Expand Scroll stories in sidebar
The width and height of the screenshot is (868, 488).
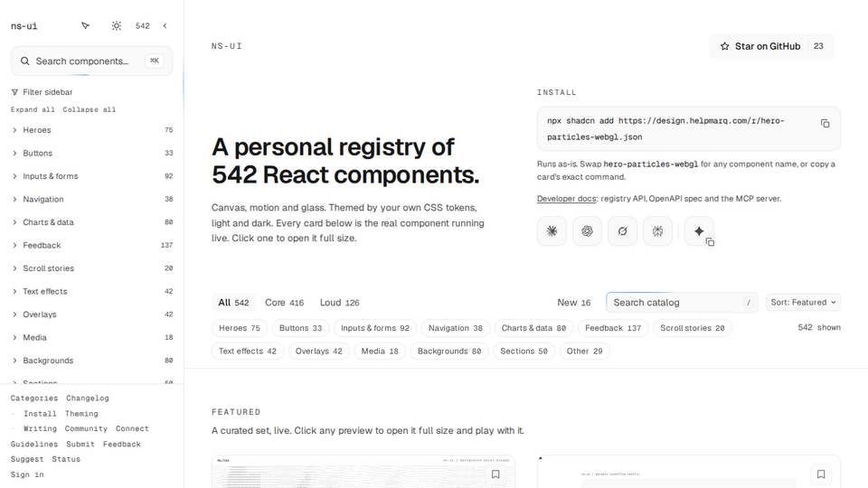[92, 268]
